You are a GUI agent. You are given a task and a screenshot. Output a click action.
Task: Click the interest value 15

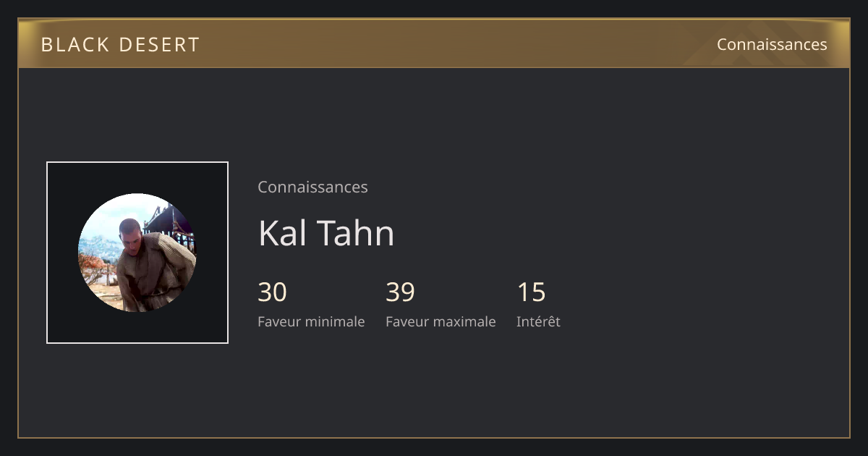pos(531,292)
